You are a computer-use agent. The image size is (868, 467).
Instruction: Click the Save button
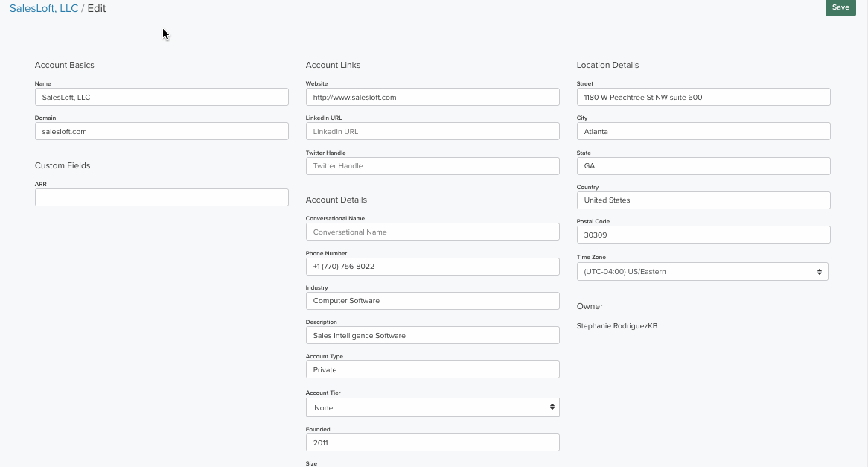tap(840, 7)
